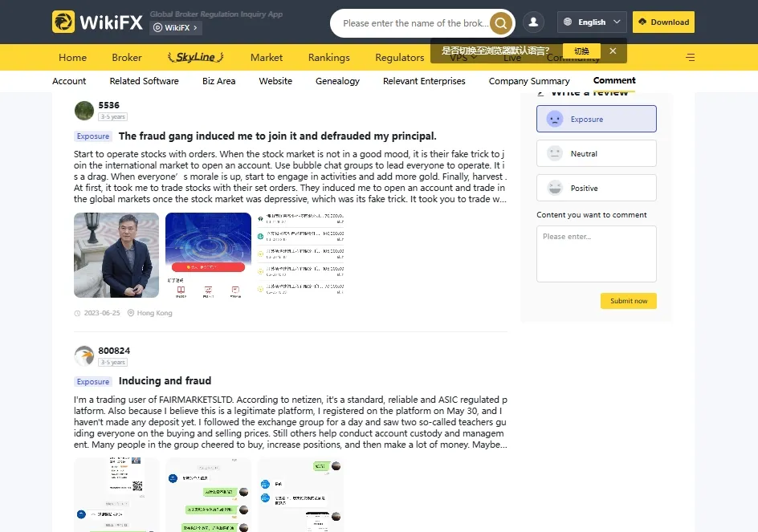Click the clock icon next to 2023-06-25

[77, 313]
